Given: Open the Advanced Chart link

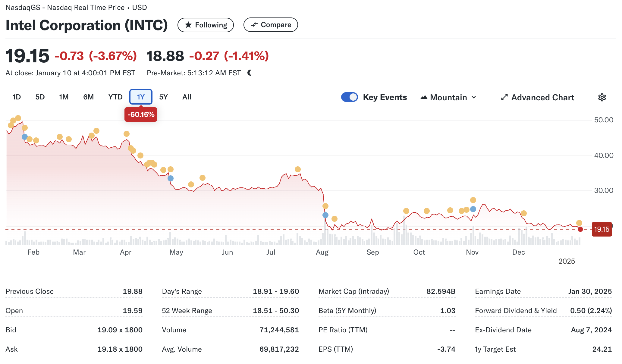Looking at the screenshot, I should (542, 97).
